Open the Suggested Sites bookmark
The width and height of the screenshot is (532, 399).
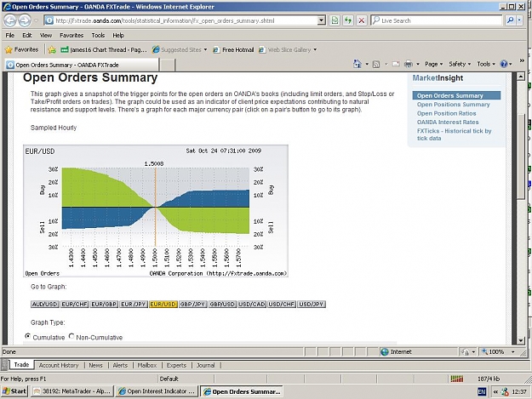(x=180, y=50)
